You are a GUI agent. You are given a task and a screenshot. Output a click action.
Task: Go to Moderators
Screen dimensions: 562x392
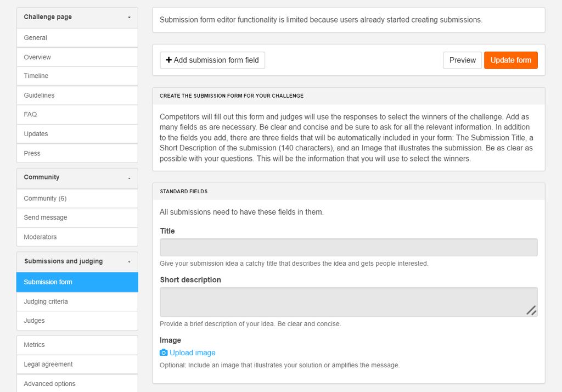coord(77,237)
